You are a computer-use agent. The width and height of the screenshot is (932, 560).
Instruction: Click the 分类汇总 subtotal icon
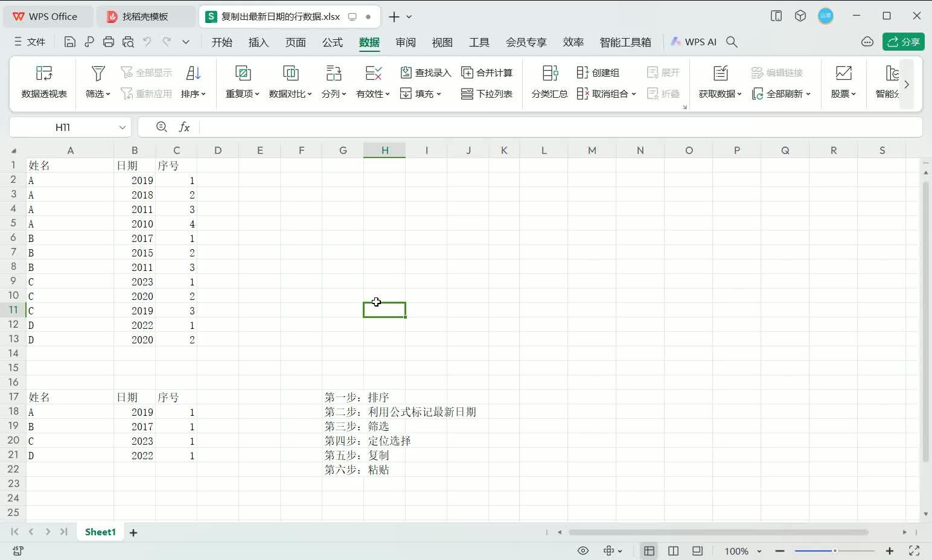click(548, 82)
